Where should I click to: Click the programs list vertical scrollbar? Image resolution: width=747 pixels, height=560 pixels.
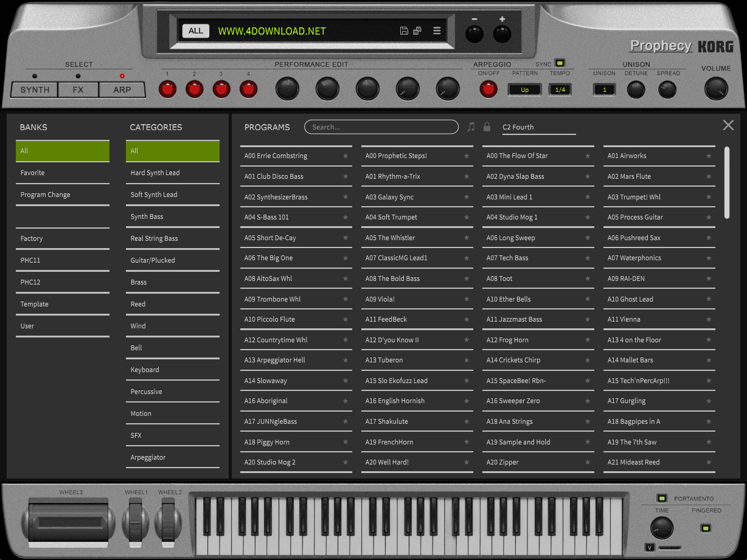pos(727,182)
